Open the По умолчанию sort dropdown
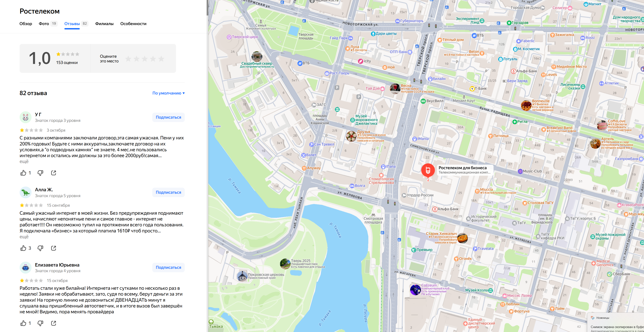The image size is (644, 332). pyautogui.click(x=169, y=93)
